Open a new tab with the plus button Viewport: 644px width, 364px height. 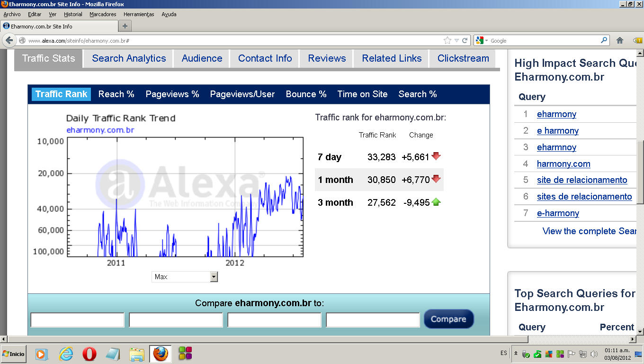point(125,26)
